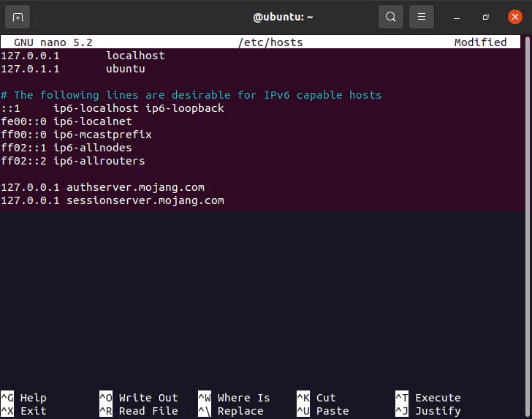Click the Exit shortcut label
The width and height of the screenshot is (532, 419).
[33, 411]
